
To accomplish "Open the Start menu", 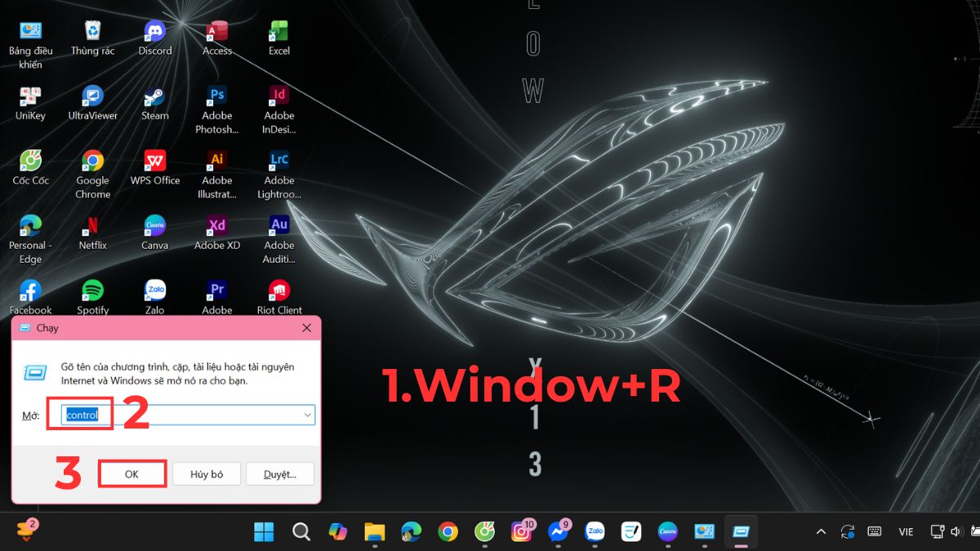I will pos(263,531).
